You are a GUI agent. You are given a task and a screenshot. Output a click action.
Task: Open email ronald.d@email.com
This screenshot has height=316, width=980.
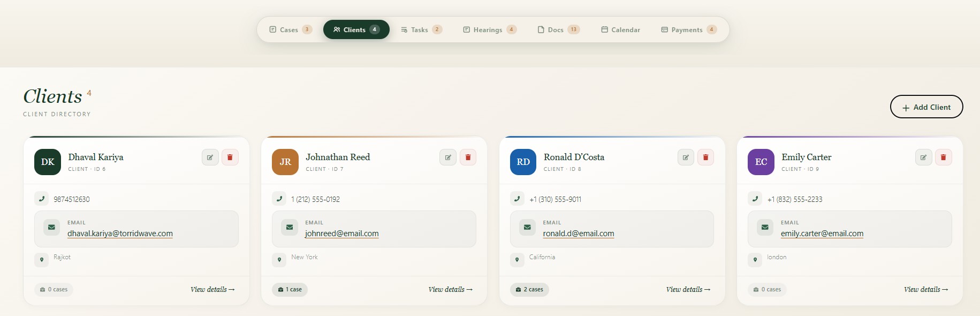tap(579, 234)
